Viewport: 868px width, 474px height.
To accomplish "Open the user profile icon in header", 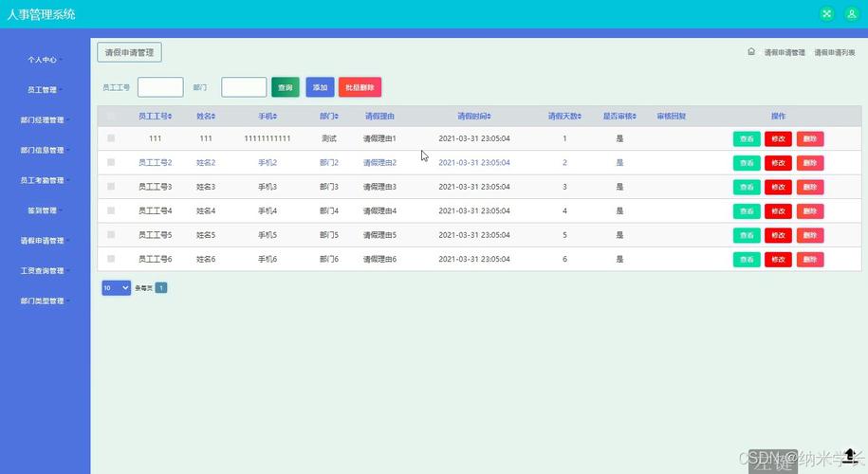I will tap(851, 14).
